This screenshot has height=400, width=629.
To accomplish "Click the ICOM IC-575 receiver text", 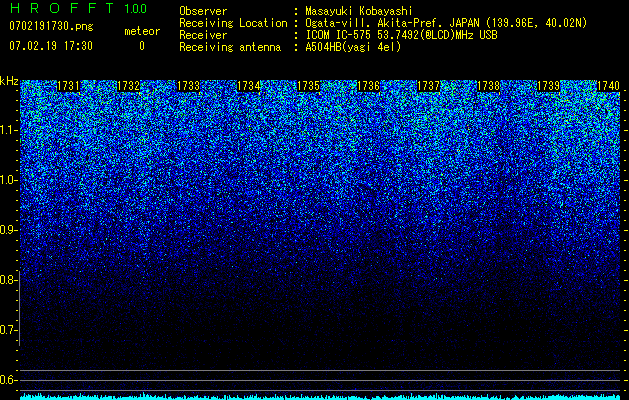I will click(x=401, y=35).
